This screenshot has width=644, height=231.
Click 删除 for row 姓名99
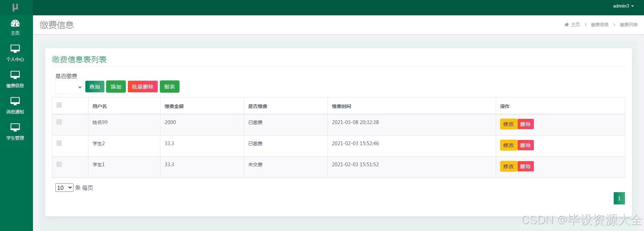click(x=526, y=124)
